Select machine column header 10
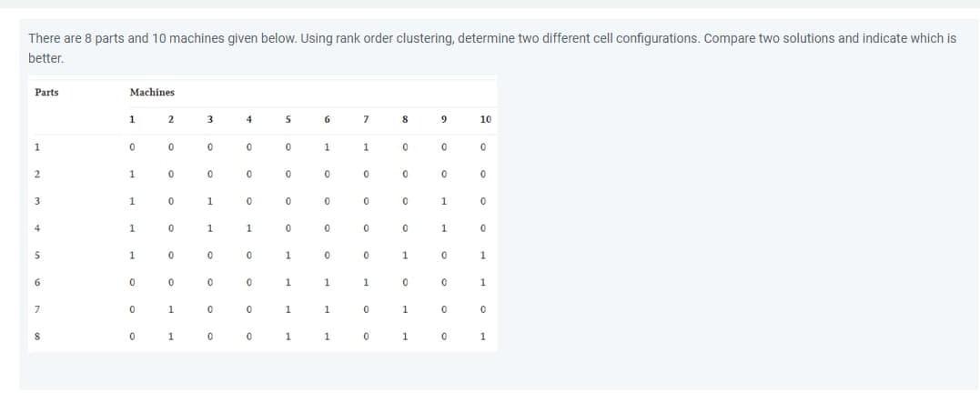Screen dimensions: 980x393 (486, 119)
